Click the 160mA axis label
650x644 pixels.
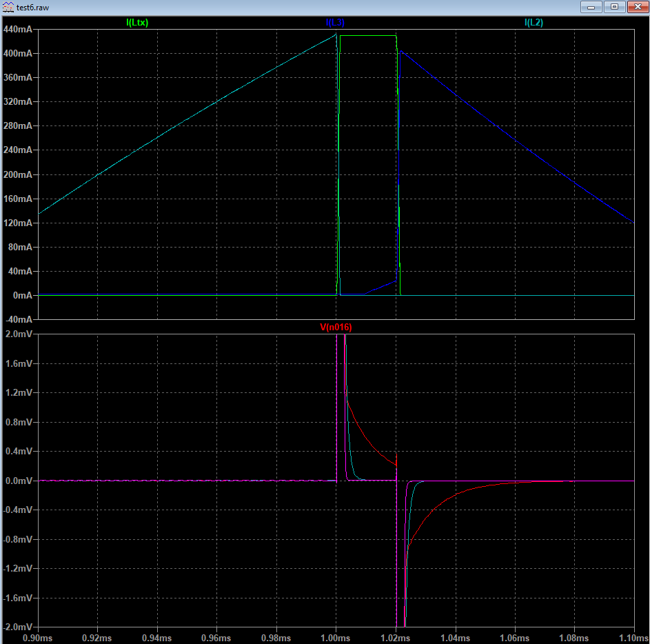point(17,199)
